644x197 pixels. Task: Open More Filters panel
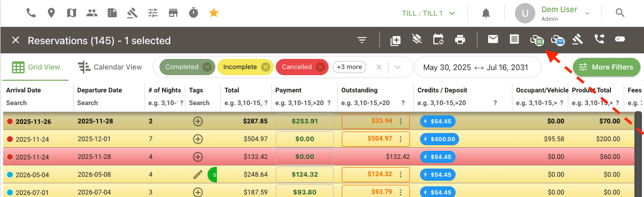point(606,67)
